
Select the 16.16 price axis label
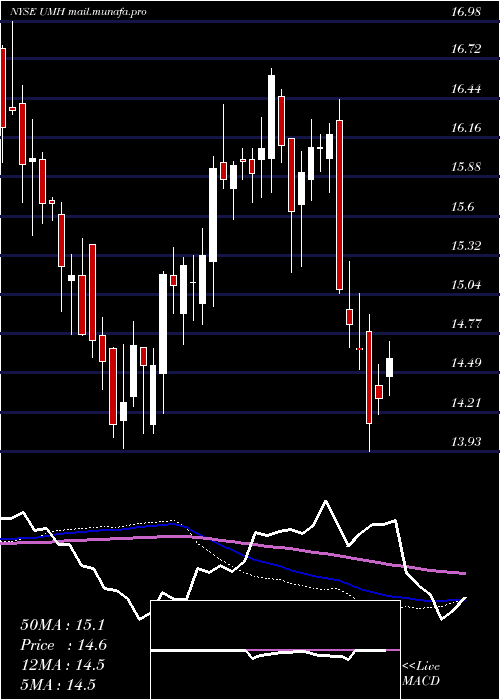pyautogui.click(x=466, y=128)
